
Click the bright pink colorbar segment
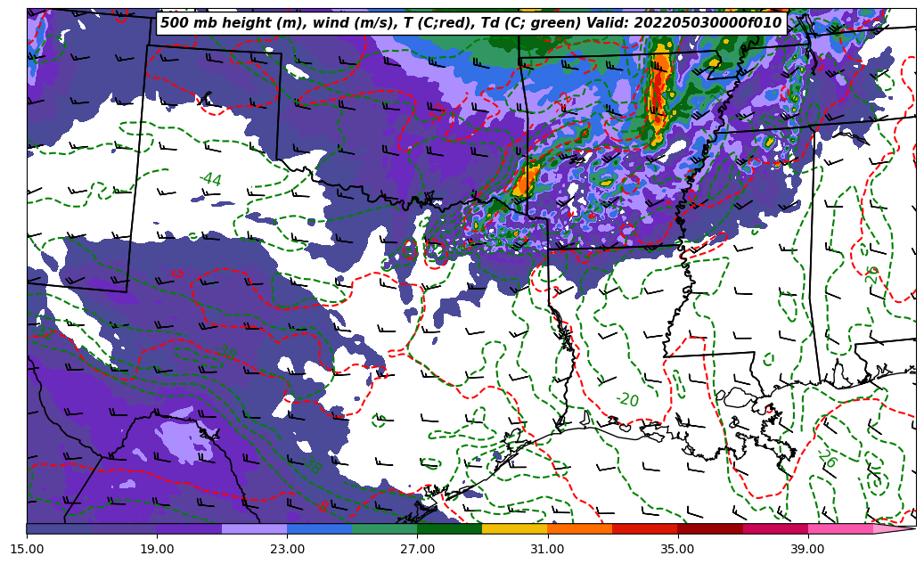839,528
